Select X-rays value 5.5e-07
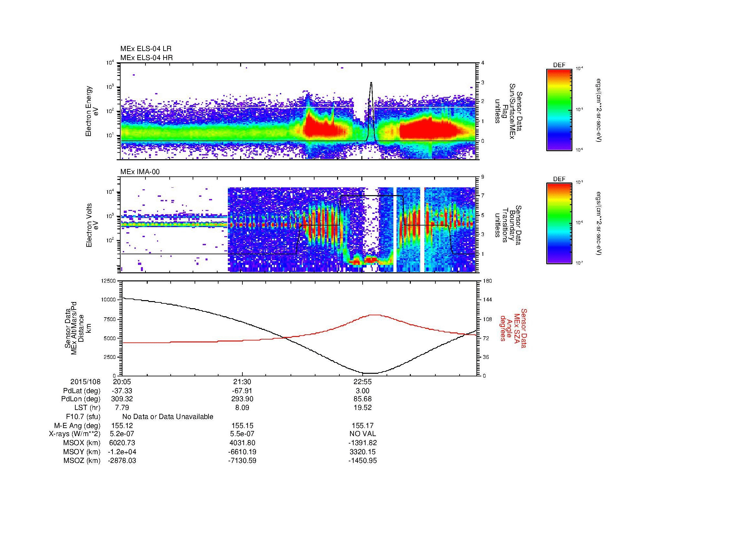The image size is (756, 534). (x=242, y=434)
